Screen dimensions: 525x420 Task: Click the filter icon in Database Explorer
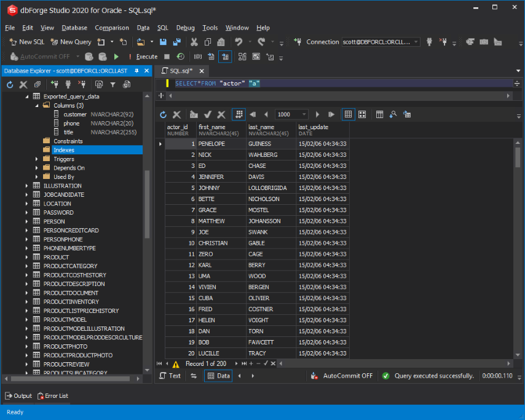point(113,85)
